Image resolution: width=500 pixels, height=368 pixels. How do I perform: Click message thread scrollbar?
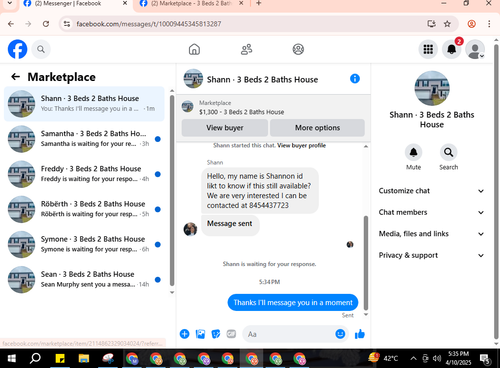pos(366,263)
